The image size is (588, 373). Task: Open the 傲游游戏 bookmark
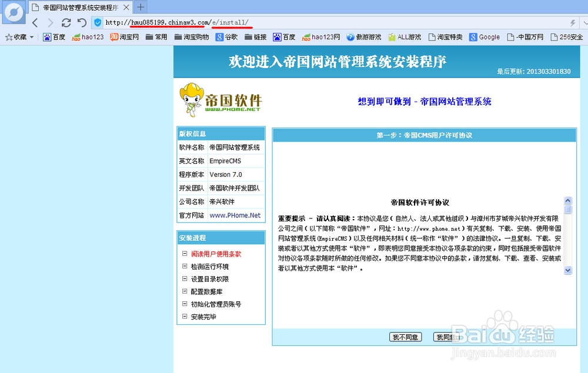[364, 37]
